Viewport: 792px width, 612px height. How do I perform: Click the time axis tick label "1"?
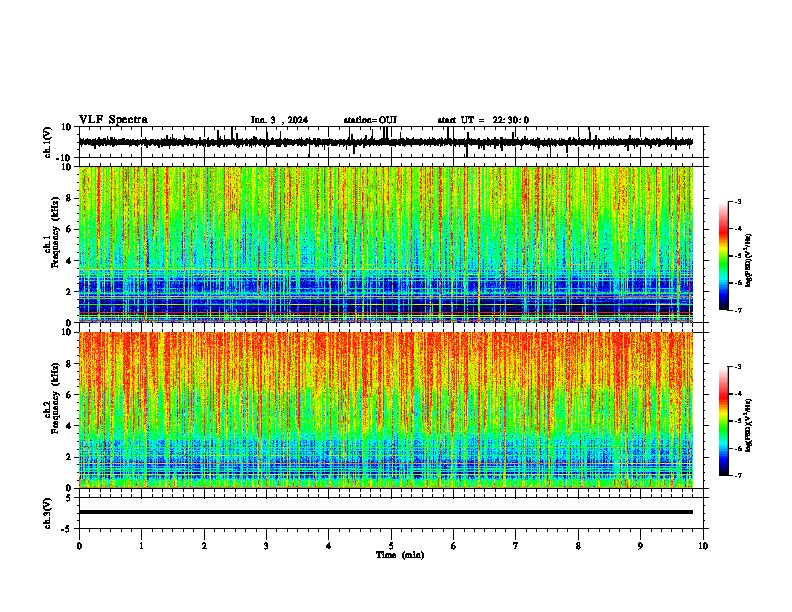[x=142, y=546]
